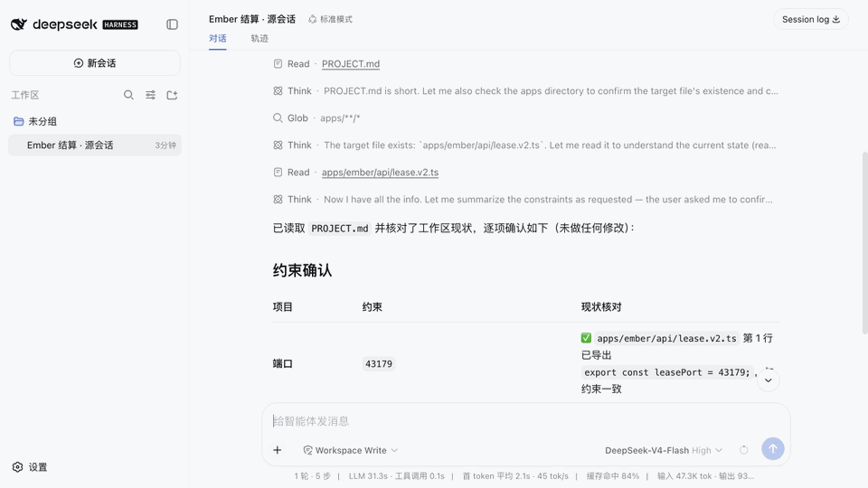This screenshot has height=488, width=868.
Task: Click the 端口 row label
Action: point(282,363)
